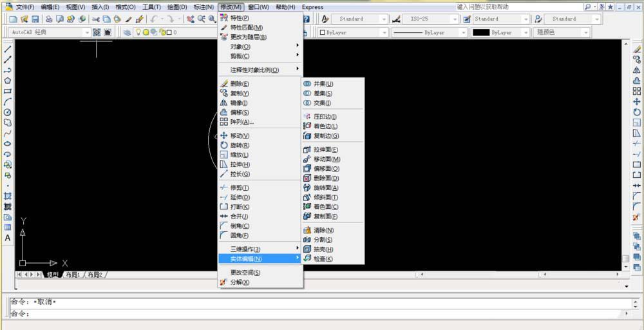The width and height of the screenshot is (644, 330).
Task: Select the Polygon draw tool
Action: pos(8,81)
